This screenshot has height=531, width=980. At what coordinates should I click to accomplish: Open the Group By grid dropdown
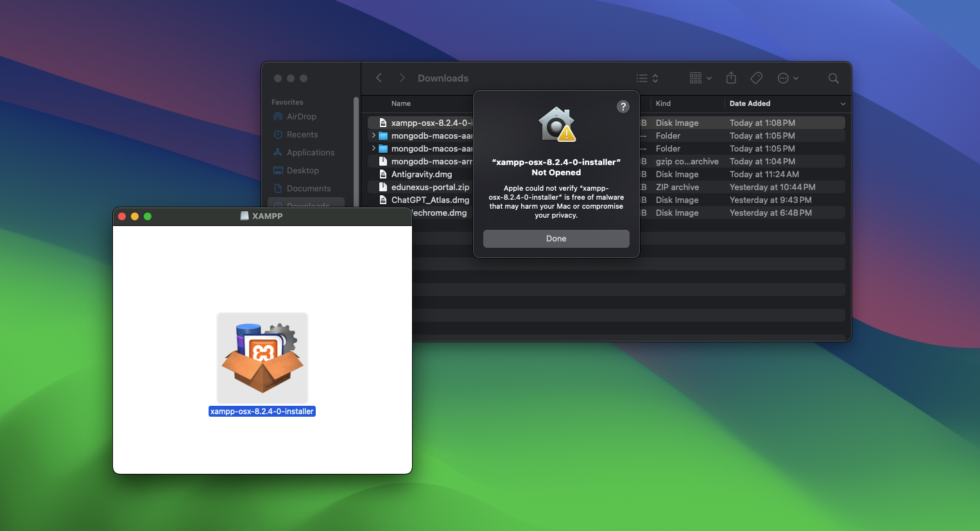[x=700, y=78]
